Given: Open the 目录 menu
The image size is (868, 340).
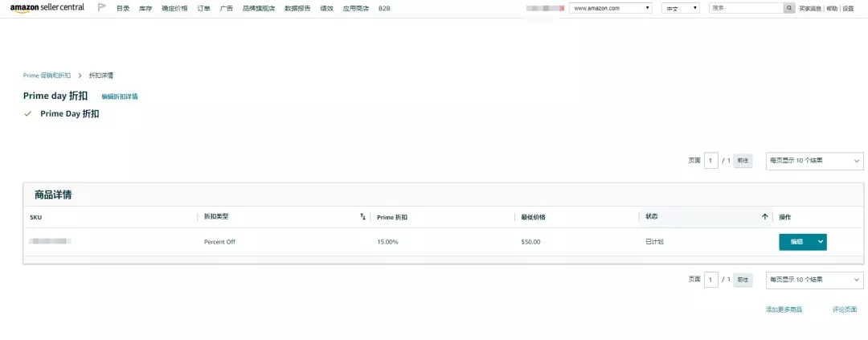Looking at the screenshot, I should (x=123, y=9).
